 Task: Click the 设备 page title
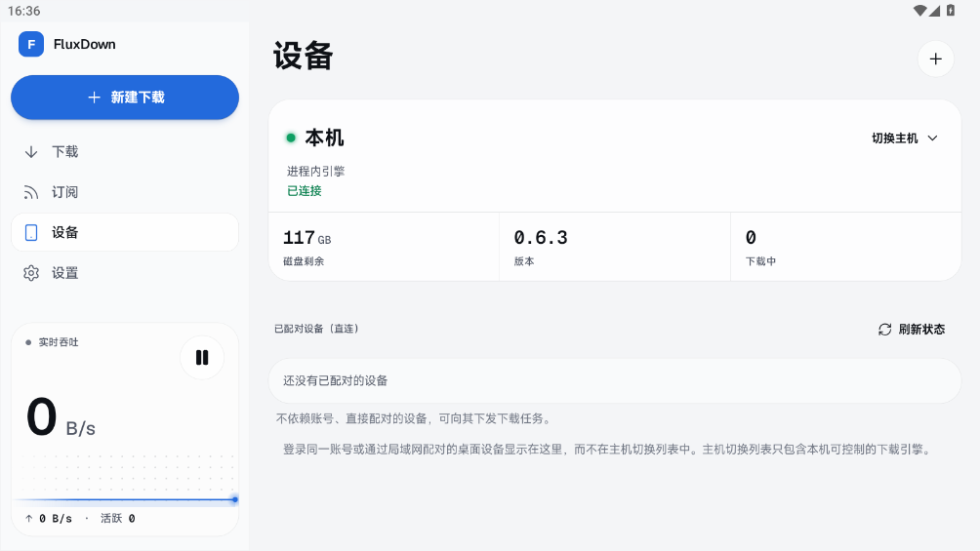point(304,57)
